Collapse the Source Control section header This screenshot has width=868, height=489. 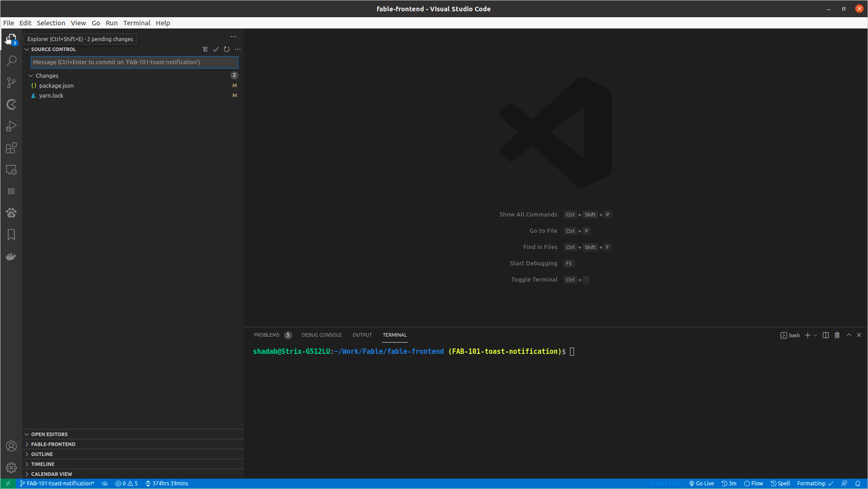[53, 49]
